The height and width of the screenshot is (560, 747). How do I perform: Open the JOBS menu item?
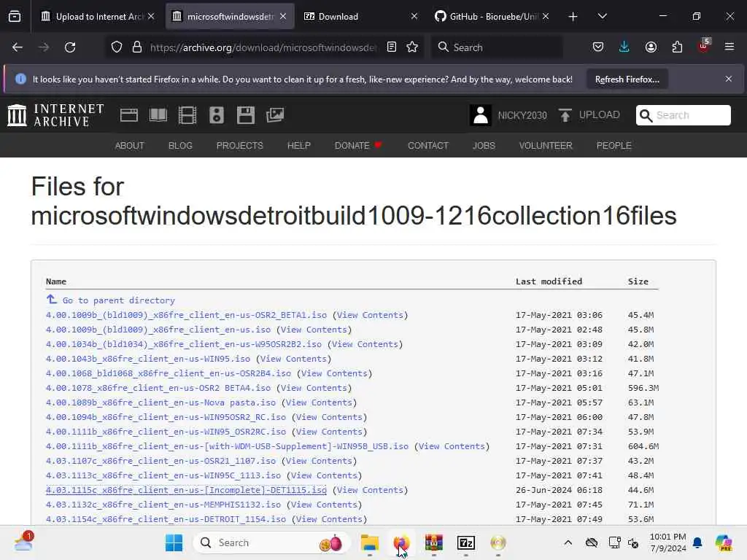pyautogui.click(x=484, y=146)
